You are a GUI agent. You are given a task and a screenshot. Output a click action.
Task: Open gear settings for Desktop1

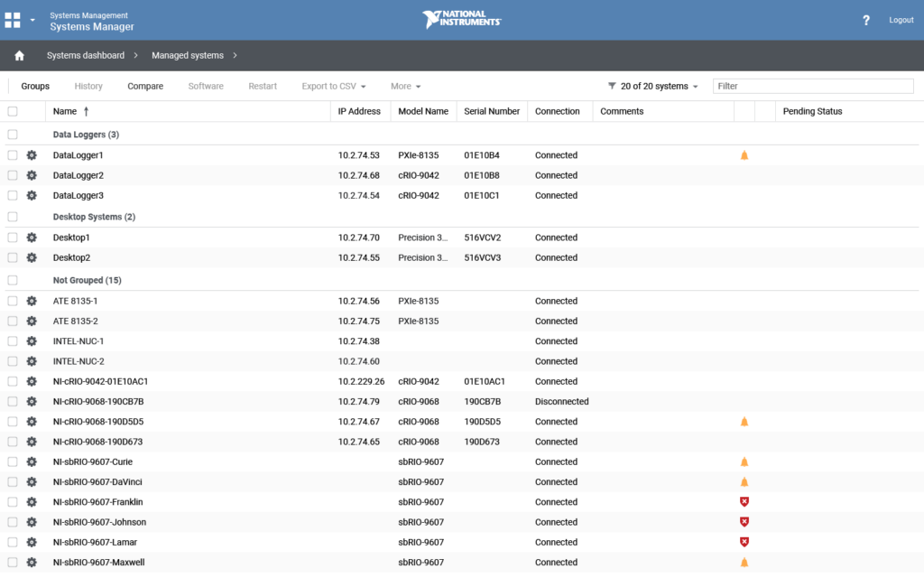coord(32,238)
